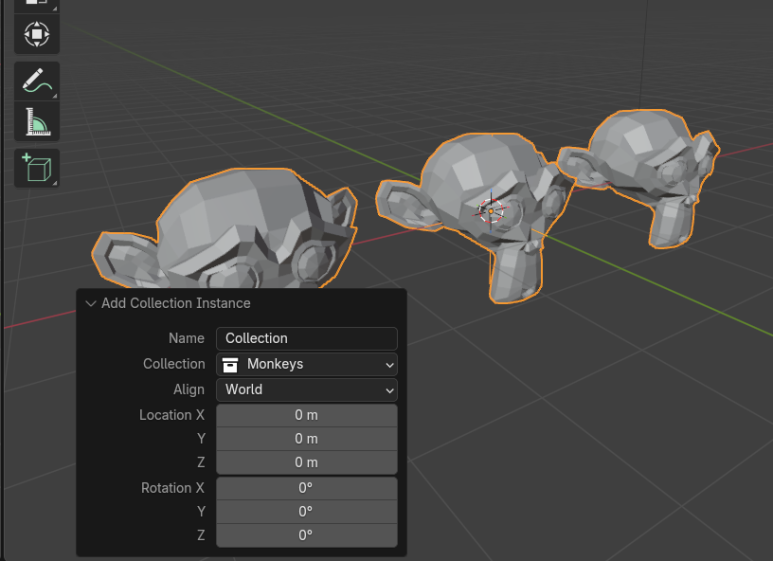Screen dimensions: 773x561
Task: Click the Rotation Y value field
Action: [x=307, y=512]
